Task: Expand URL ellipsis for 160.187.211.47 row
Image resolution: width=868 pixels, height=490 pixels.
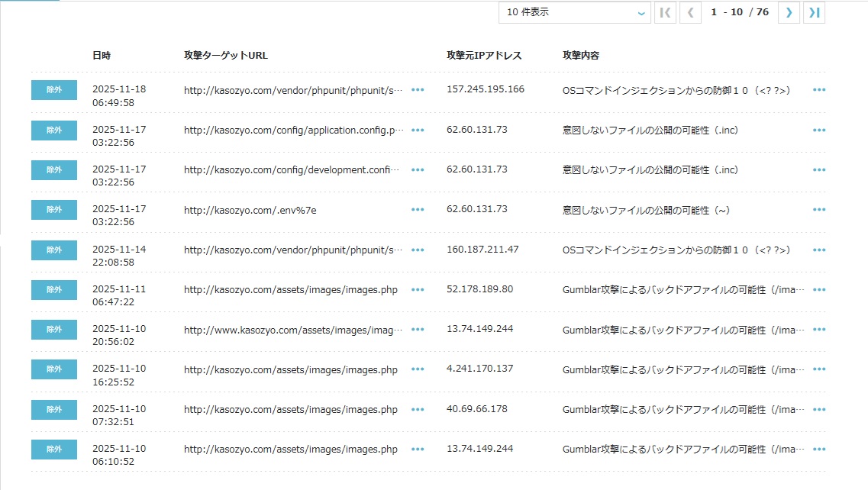Action: [418, 250]
